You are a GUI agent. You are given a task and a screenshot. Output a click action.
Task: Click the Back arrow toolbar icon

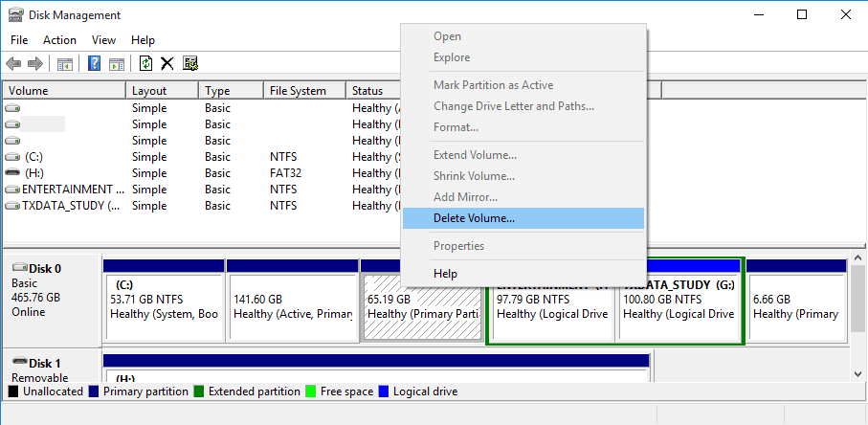click(x=13, y=63)
